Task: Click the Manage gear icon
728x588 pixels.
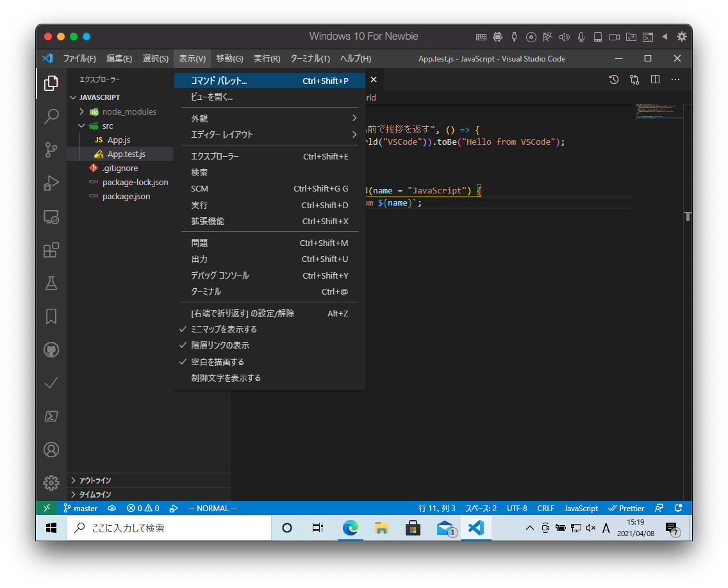Action: (x=51, y=483)
